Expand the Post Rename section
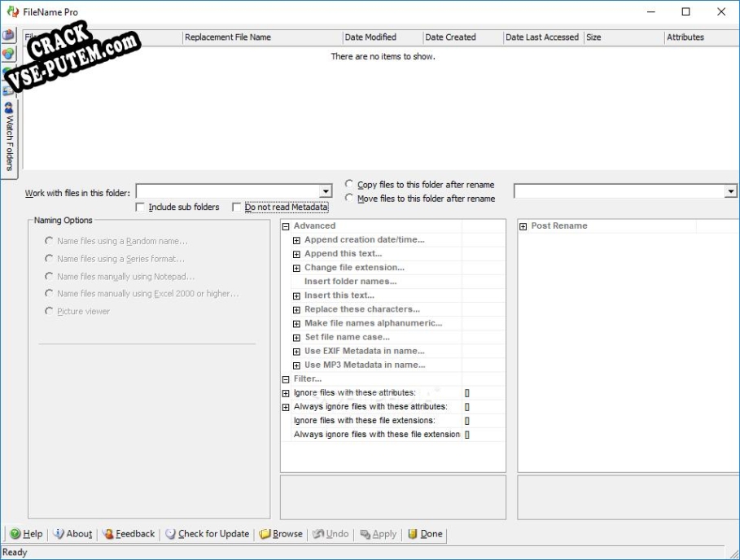This screenshot has width=740, height=560. 523,226
